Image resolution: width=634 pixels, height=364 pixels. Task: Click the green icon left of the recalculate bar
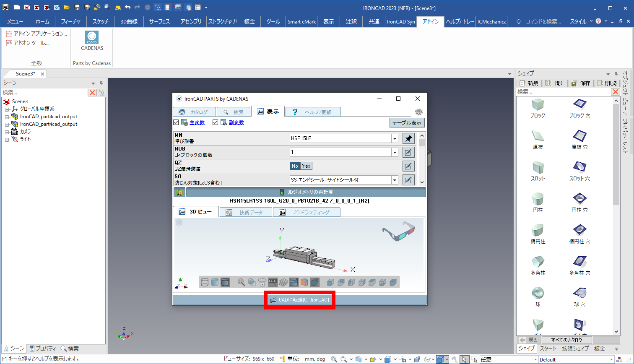point(179,192)
